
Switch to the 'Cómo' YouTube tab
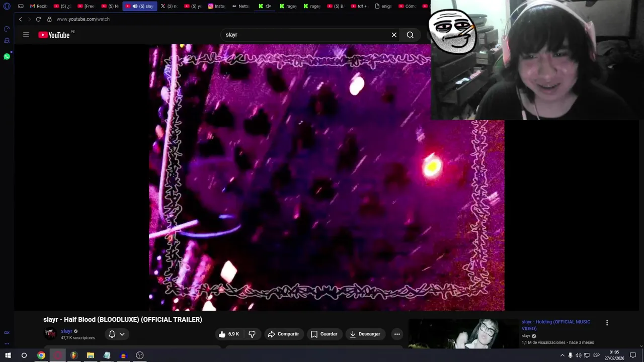pos(407,6)
